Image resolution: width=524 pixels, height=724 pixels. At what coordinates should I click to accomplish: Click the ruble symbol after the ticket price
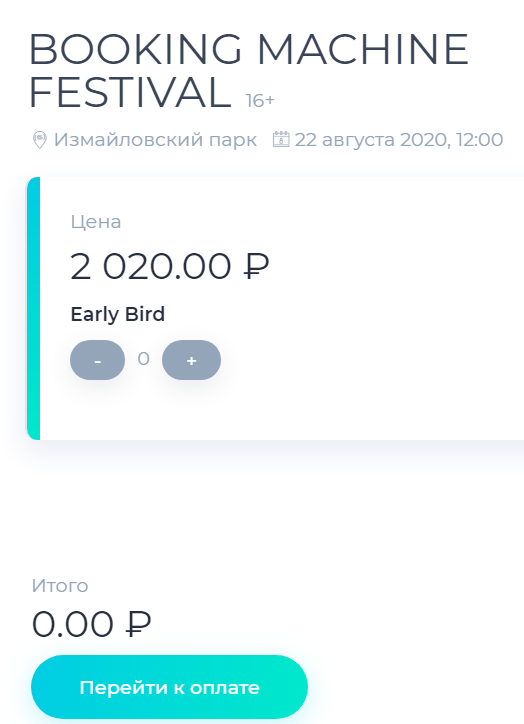tap(256, 266)
